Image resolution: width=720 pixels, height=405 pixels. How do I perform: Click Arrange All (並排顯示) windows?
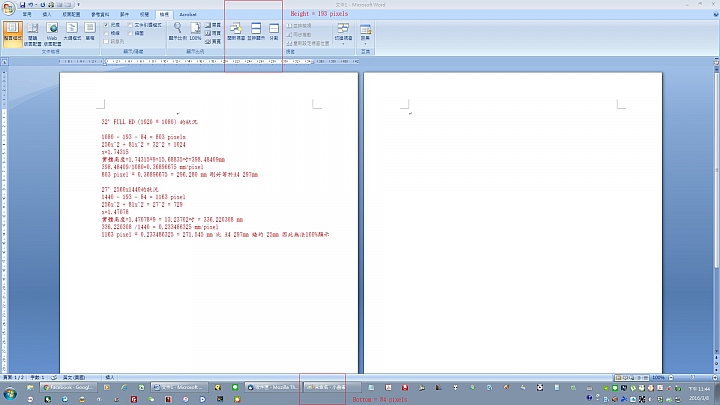pyautogui.click(x=256, y=32)
